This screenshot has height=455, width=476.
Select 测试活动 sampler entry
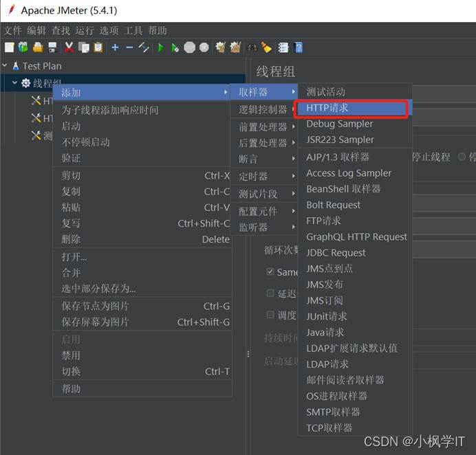[354, 91]
